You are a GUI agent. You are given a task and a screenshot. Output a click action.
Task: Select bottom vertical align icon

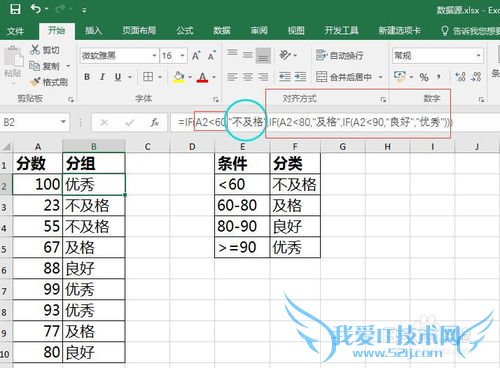263,55
